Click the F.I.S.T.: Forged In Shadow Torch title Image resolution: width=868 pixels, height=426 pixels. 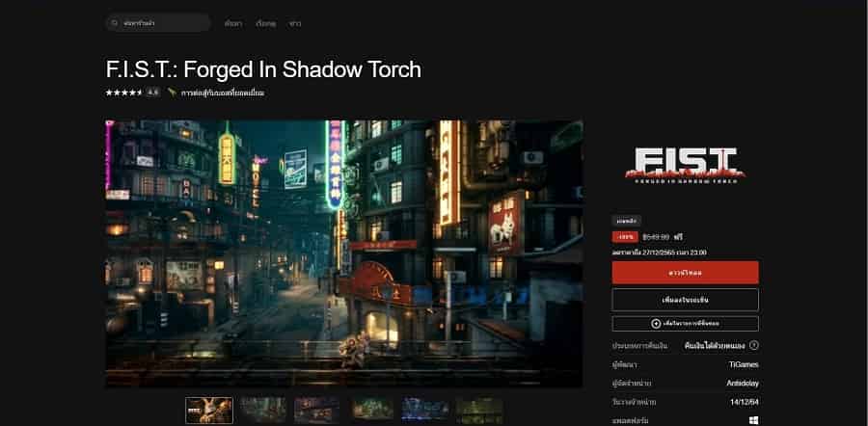tap(263, 69)
